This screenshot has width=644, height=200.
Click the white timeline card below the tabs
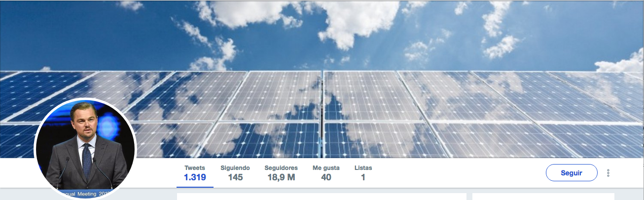pyautogui.click(x=322, y=197)
